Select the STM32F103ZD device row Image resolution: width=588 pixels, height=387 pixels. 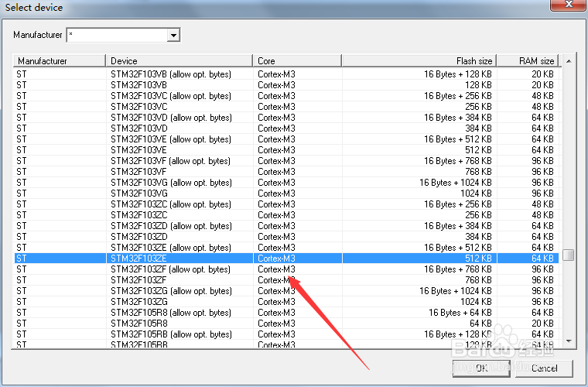(286, 237)
